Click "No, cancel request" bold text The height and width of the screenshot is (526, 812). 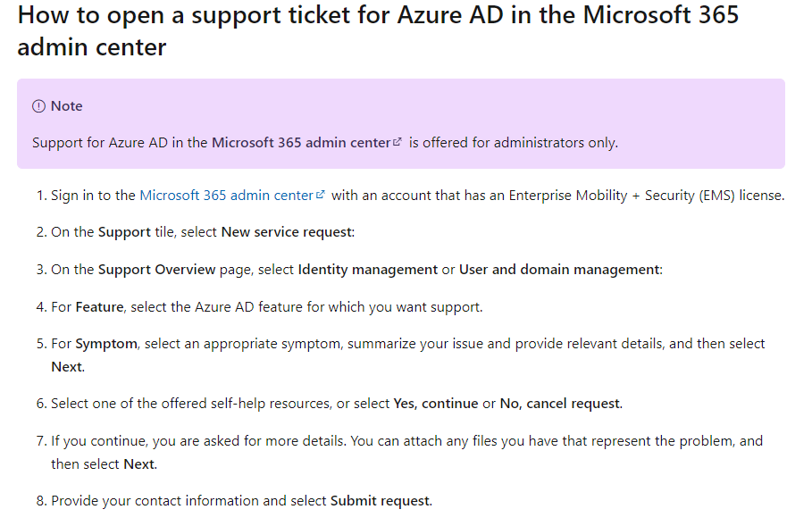559,404
